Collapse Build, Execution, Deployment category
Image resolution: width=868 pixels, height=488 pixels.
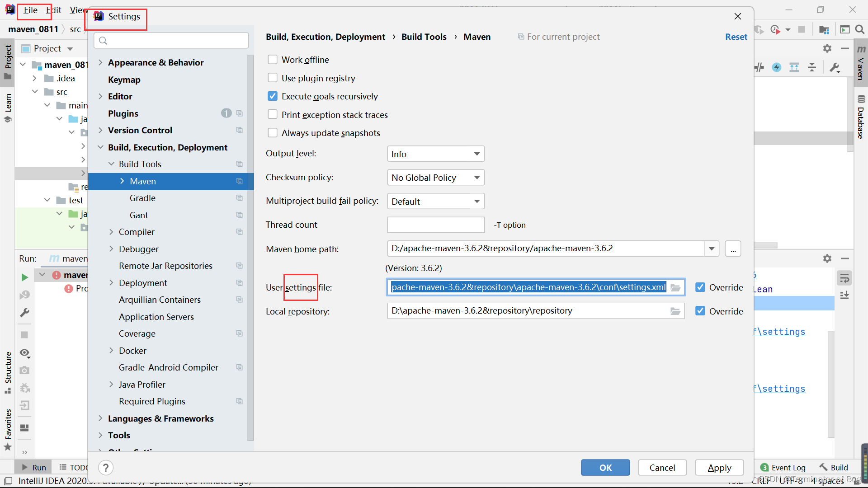[100, 147]
